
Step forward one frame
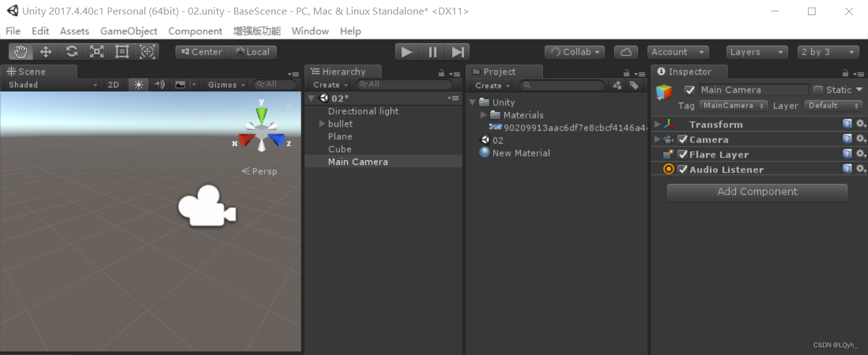pos(457,52)
